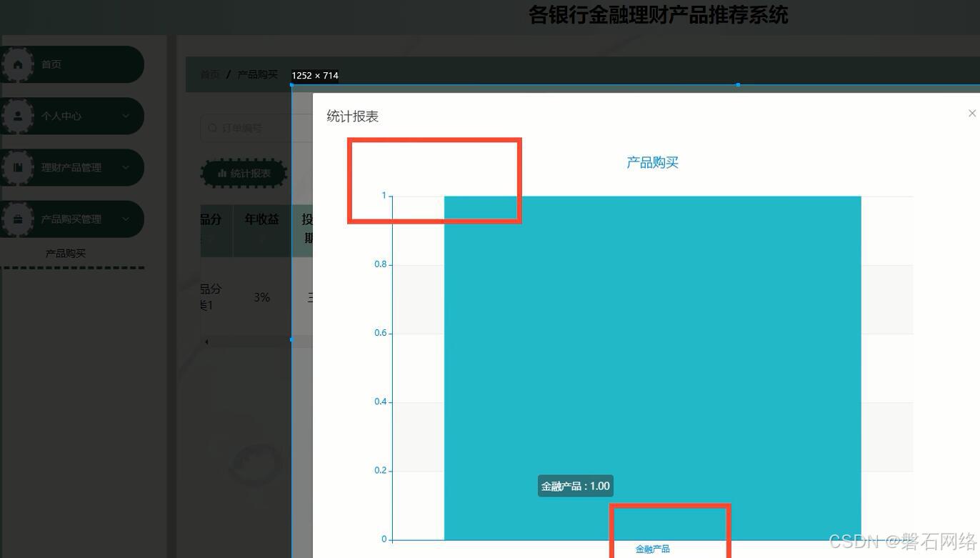
Task: Expand the 个人中心 menu chevron
Action: pos(126,116)
